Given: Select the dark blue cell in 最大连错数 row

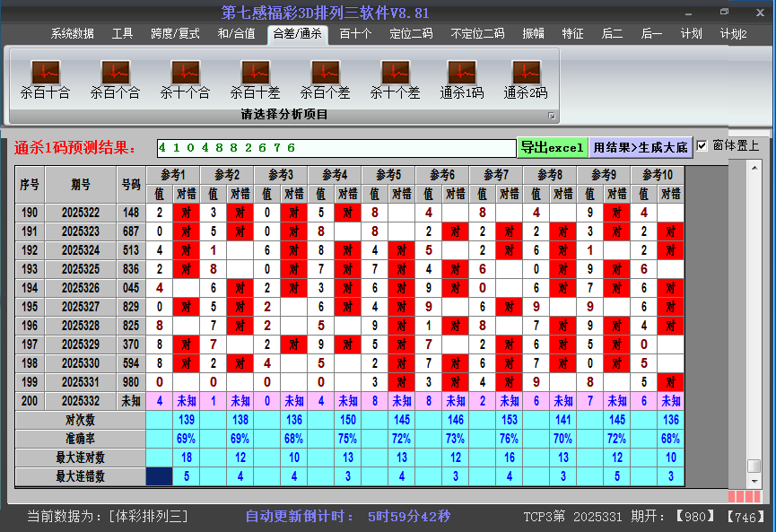Looking at the screenshot, I should pos(160,476).
